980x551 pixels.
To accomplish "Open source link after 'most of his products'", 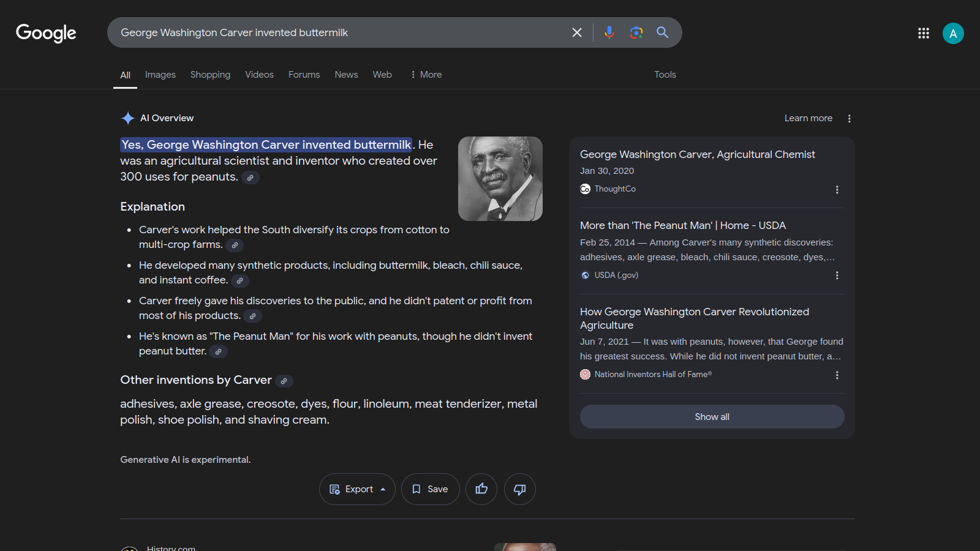I will point(253,316).
